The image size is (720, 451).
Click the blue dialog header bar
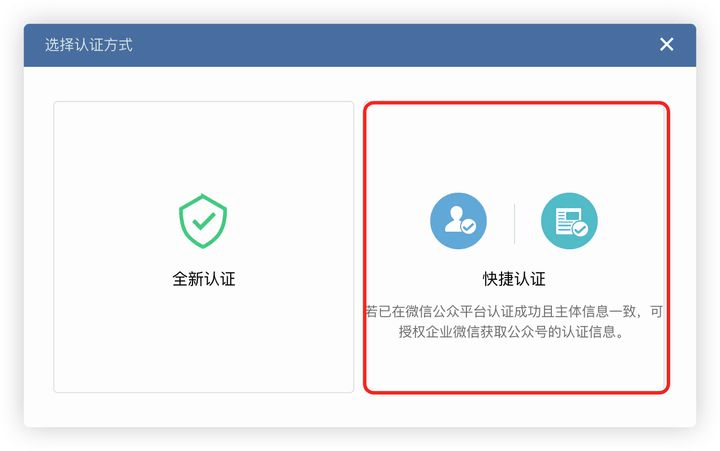360,45
